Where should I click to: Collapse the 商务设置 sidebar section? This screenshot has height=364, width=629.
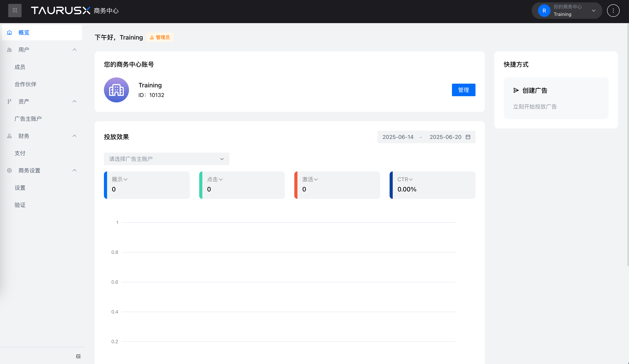point(74,170)
